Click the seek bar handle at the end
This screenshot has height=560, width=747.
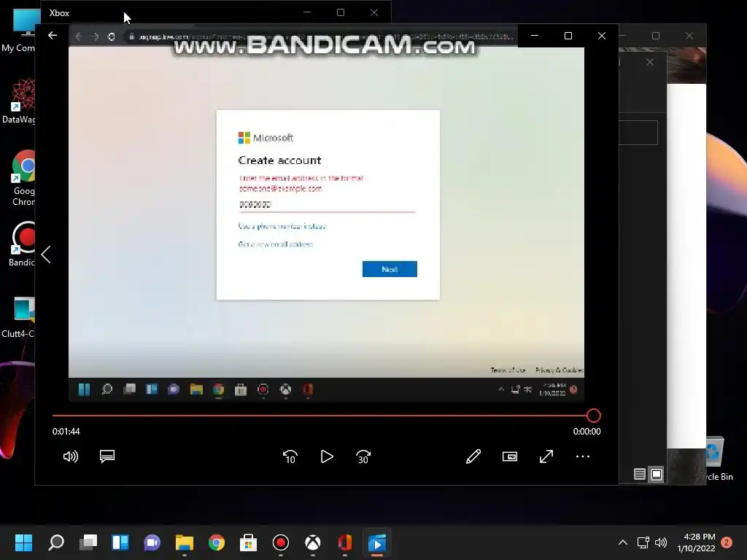click(594, 416)
